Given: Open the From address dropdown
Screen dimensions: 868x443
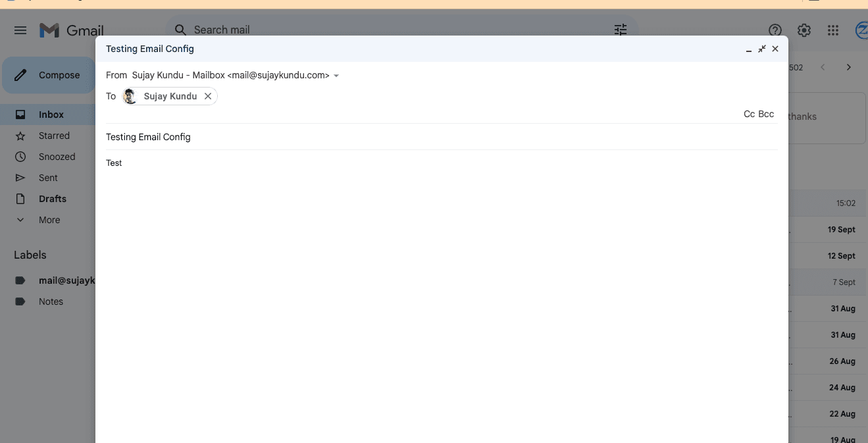Looking at the screenshot, I should tap(336, 75).
